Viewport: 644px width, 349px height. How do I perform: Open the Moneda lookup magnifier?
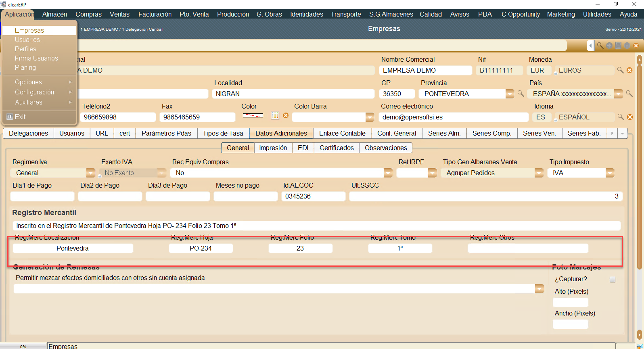[621, 70]
